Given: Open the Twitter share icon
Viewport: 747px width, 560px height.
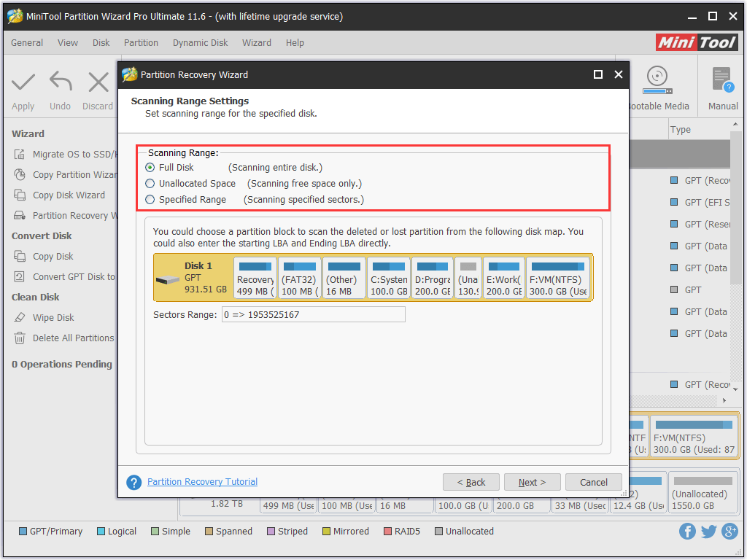Looking at the screenshot, I should [709, 531].
